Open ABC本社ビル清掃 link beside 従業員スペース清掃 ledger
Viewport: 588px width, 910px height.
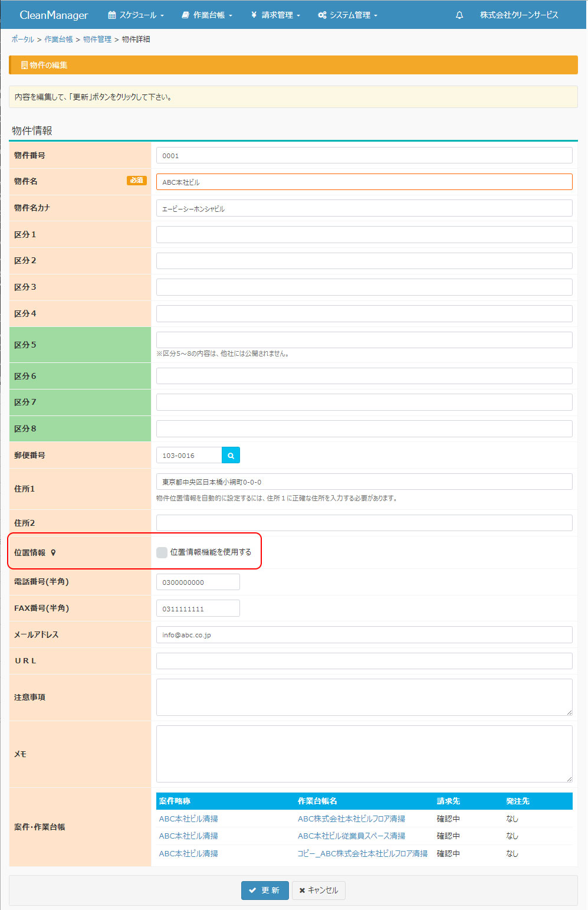point(189,836)
